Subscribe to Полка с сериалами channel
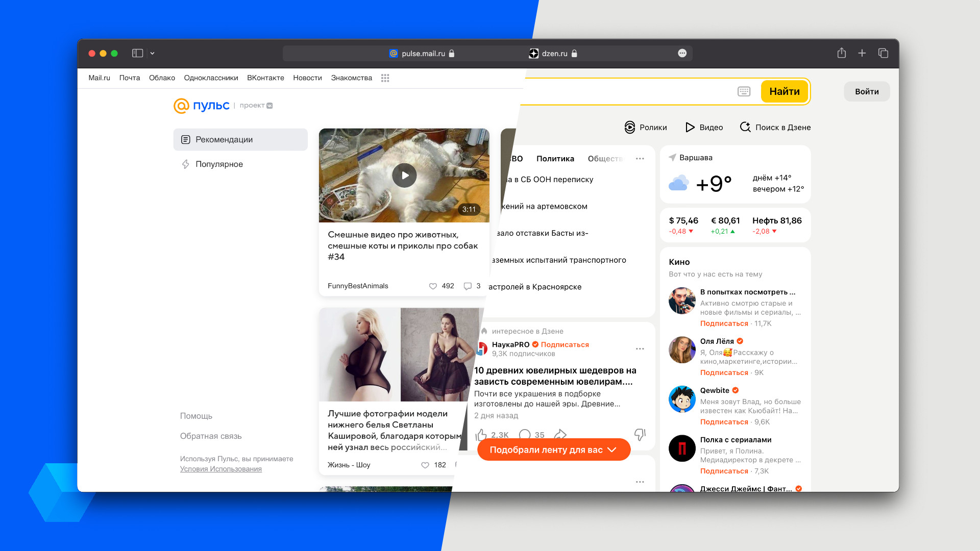980x551 pixels. [x=724, y=471]
